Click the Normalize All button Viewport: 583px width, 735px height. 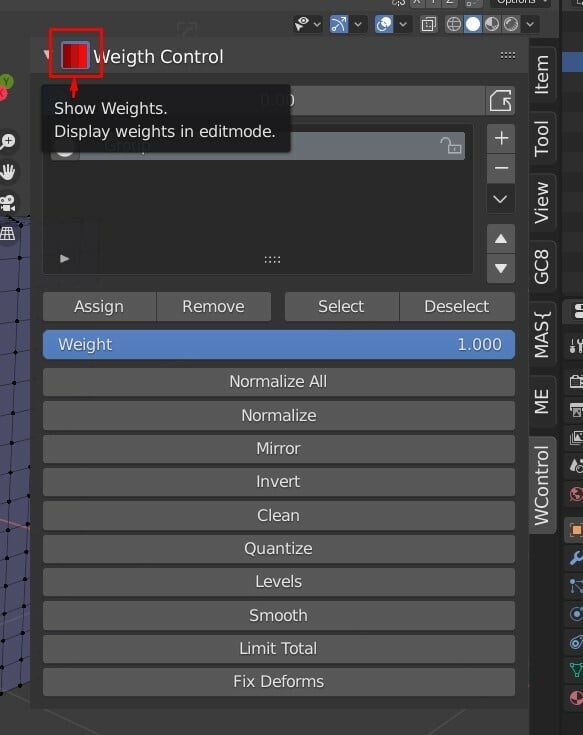click(x=278, y=382)
